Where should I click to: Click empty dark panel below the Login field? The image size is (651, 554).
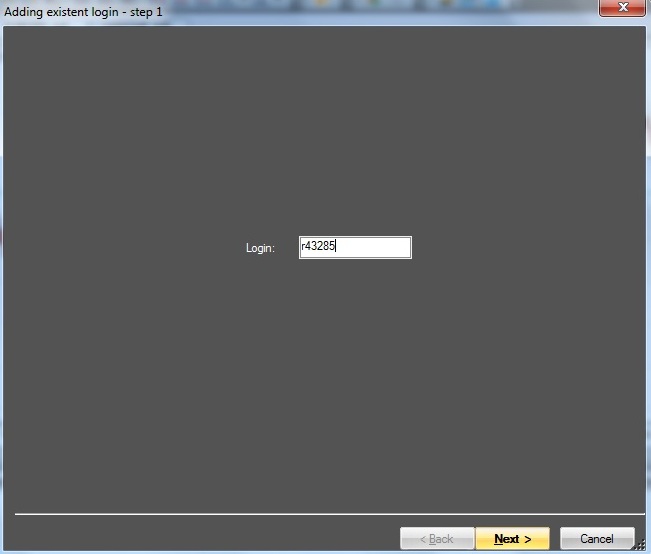tap(325, 380)
